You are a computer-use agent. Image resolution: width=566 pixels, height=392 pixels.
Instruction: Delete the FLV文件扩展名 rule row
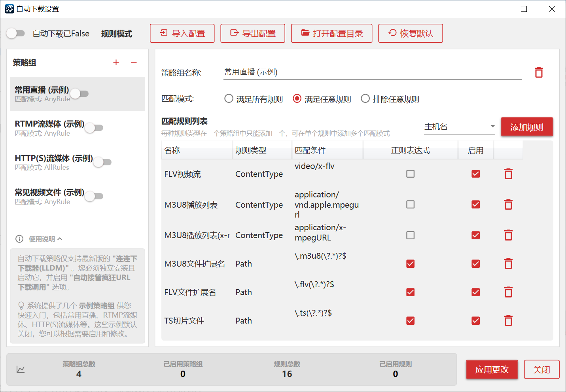coord(508,292)
